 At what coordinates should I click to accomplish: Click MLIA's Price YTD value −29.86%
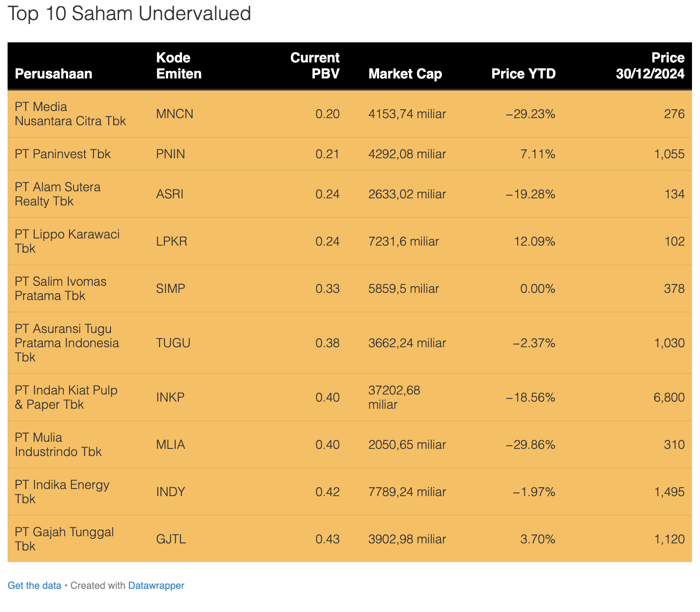pyautogui.click(x=531, y=444)
